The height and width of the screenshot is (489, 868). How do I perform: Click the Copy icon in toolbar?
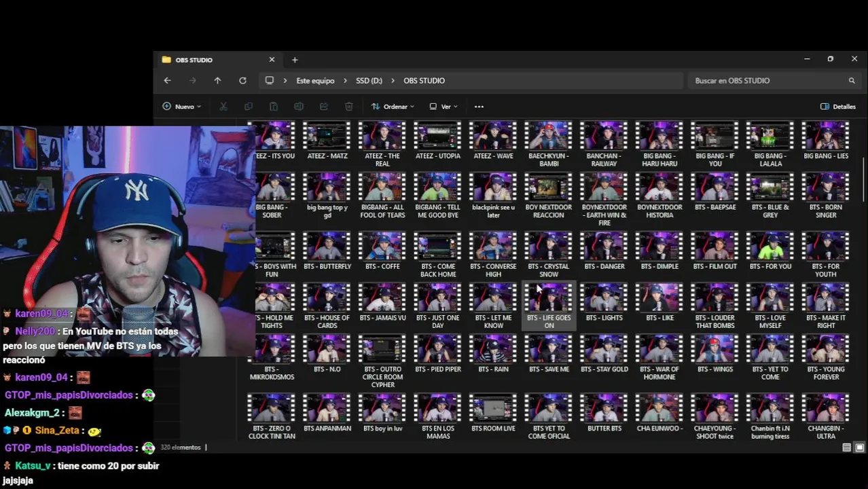coord(248,107)
